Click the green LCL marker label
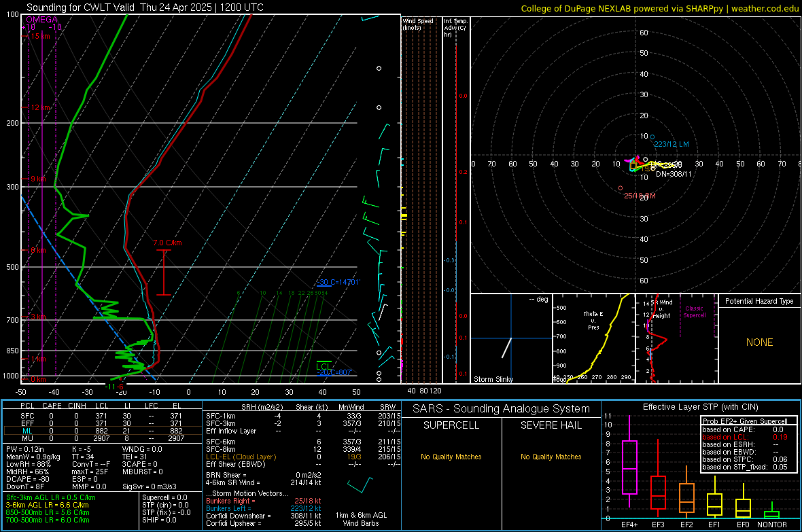The height and width of the screenshot is (532, 802). [324, 366]
